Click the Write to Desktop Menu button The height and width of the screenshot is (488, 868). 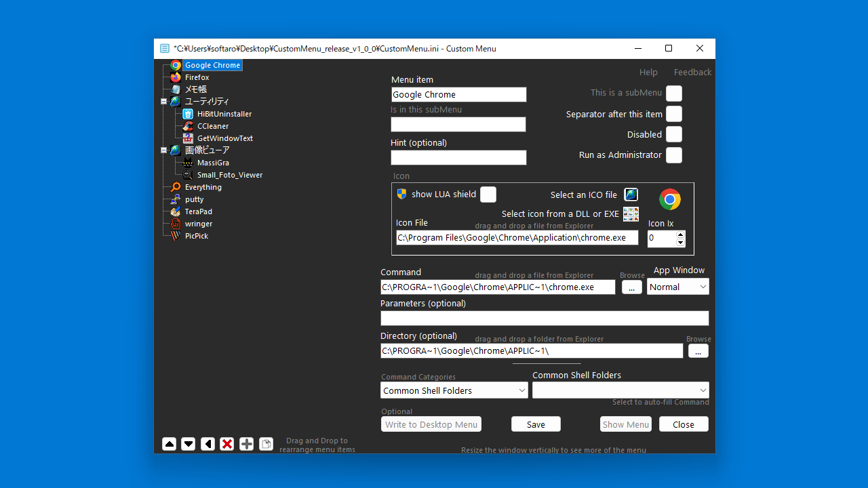tap(431, 424)
